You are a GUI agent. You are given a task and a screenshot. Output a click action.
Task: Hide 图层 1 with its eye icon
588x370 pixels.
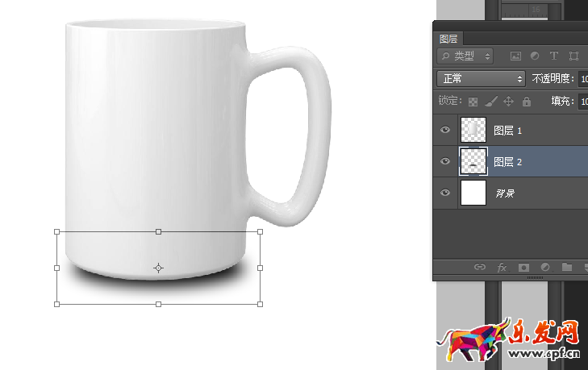click(x=444, y=131)
